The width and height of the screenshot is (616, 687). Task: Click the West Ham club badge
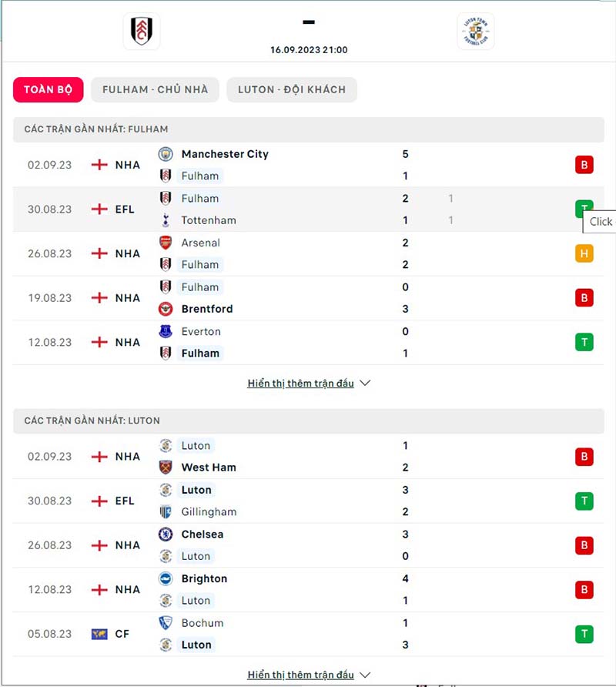pos(164,467)
